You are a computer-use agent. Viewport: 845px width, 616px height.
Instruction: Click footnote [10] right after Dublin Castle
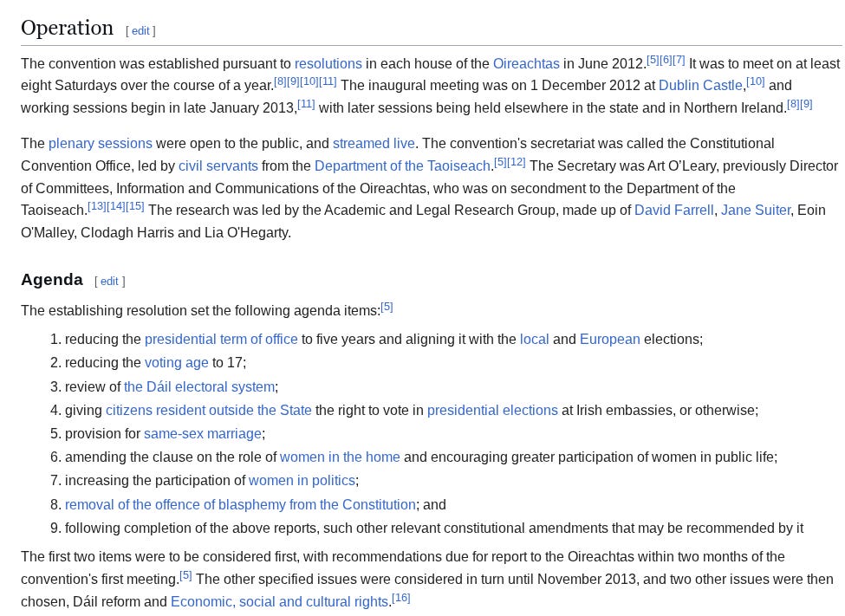pos(756,81)
